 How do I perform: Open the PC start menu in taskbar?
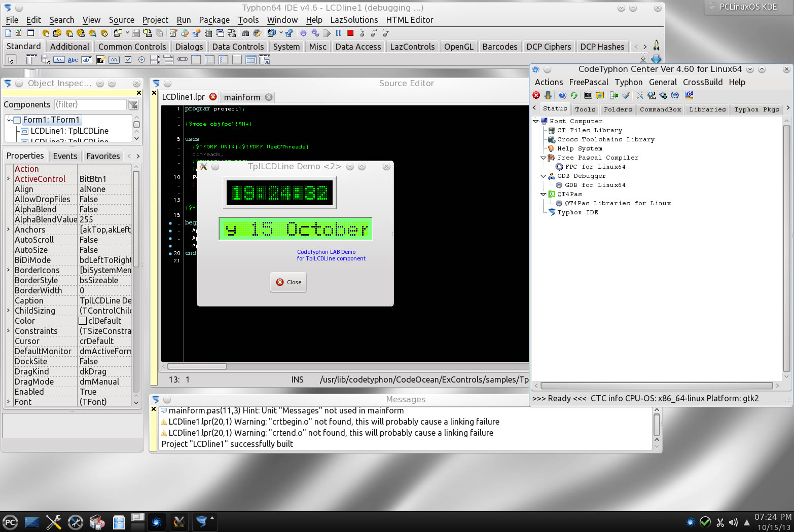coord(10,522)
